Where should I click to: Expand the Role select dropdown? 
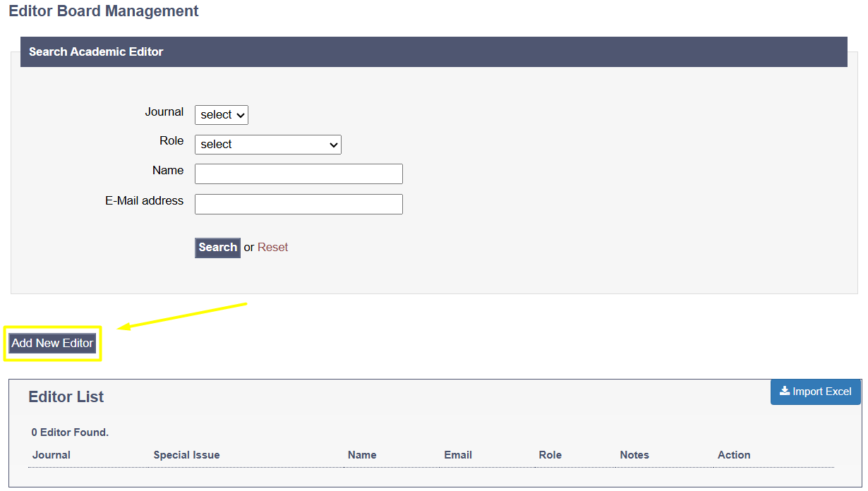point(267,145)
